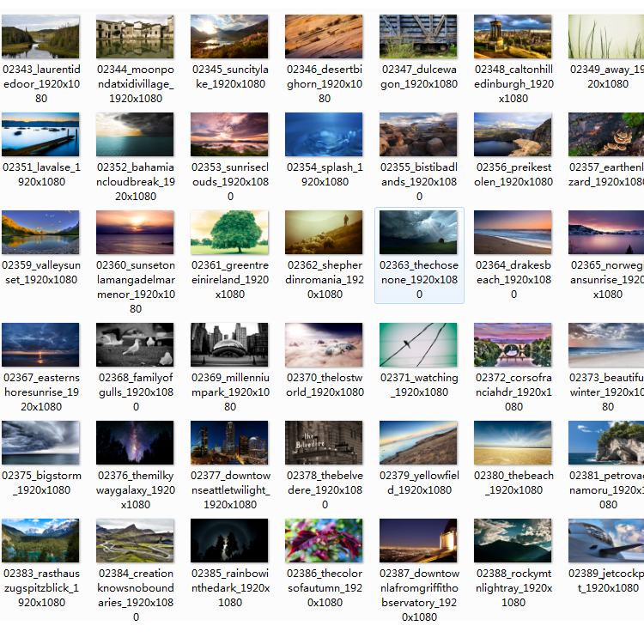Screen dimensions: 644x644
Task: Click the 02349_away grass thumbnail
Action: (606, 37)
